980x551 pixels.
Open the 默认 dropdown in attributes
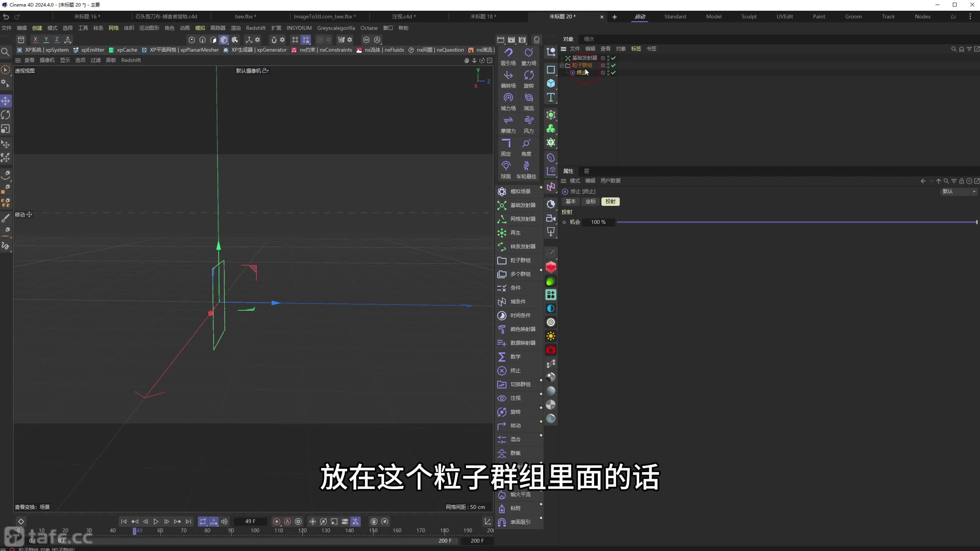959,191
